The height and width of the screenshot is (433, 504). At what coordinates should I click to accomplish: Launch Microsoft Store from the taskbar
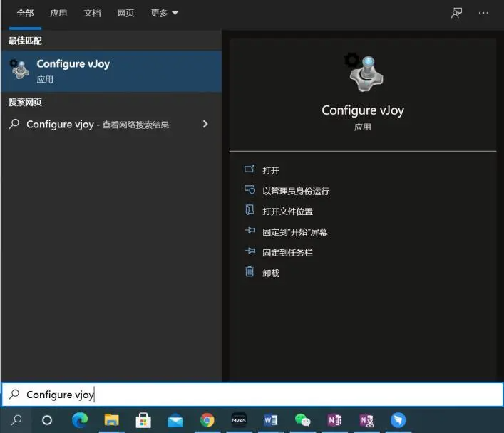(143, 420)
